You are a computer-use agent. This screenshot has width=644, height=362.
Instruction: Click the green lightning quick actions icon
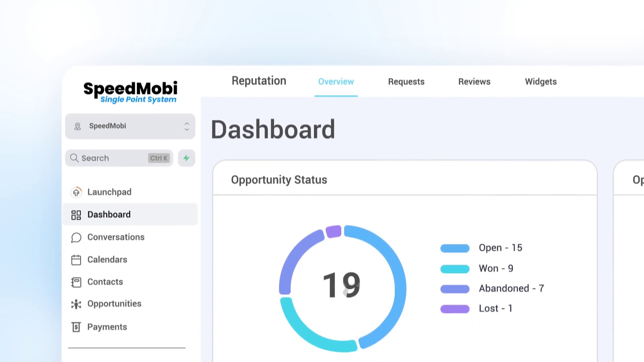pos(186,158)
